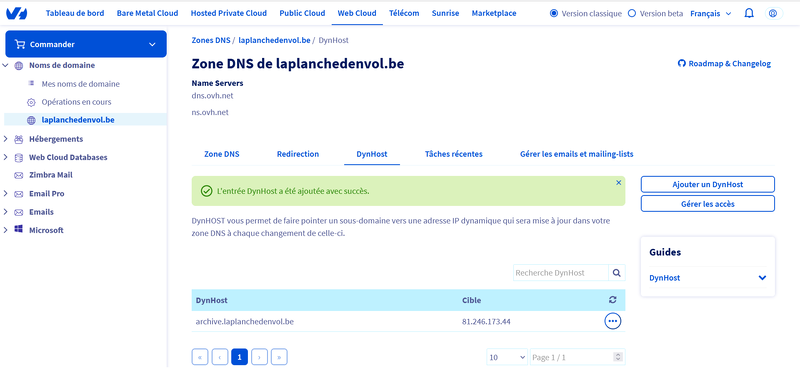This screenshot has width=800, height=381.
Task: Open Mes noms de domaine in sidebar
Action: 81,84
